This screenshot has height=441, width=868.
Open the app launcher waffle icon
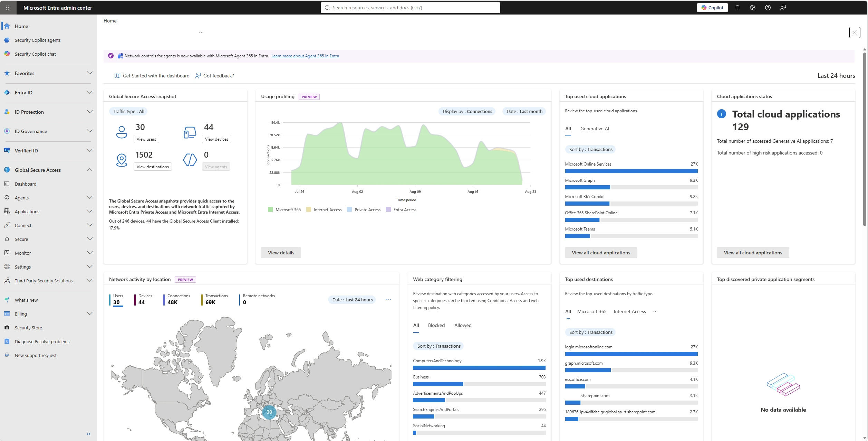(8, 8)
